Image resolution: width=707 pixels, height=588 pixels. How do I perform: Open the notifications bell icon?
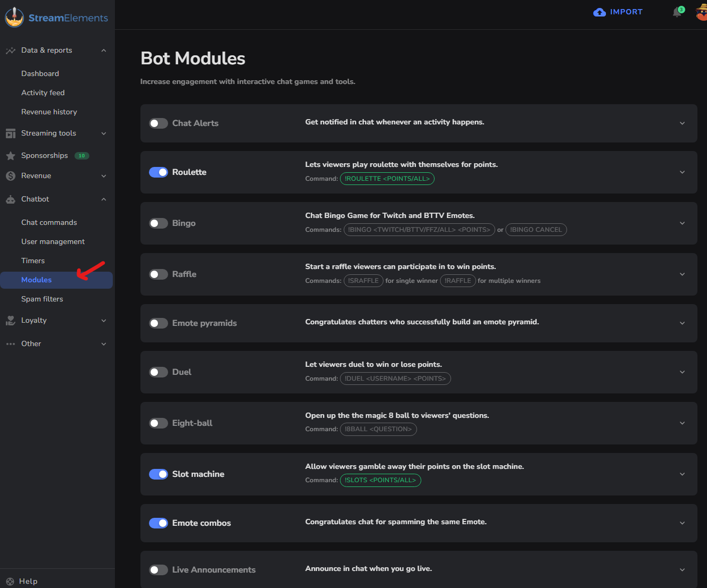[x=677, y=12]
